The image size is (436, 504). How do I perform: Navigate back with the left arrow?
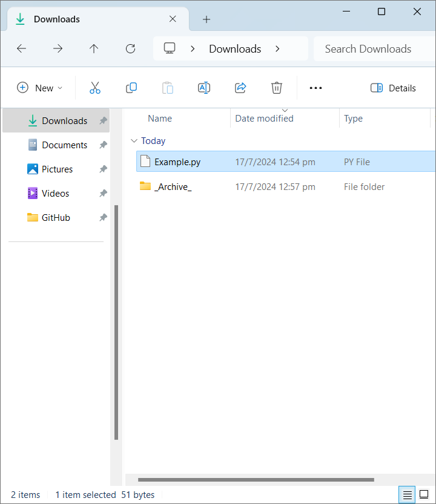(21, 49)
